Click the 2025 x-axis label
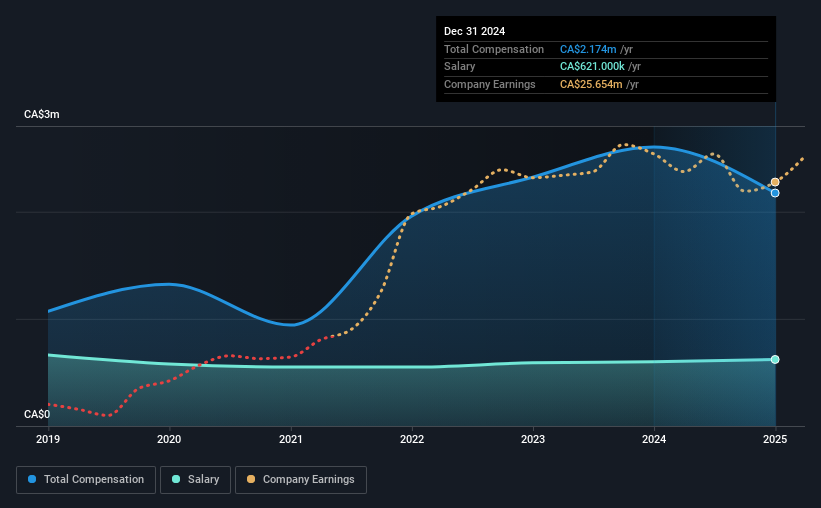This screenshot has height=508, width=821. pyautogui.click(x=775, y=439)
